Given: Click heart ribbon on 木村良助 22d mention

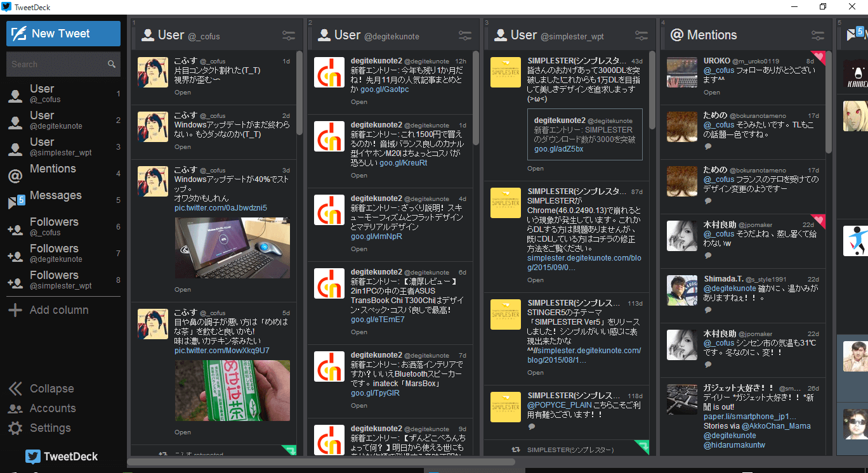Looking at the screenshot, I should tap(818, 221).
